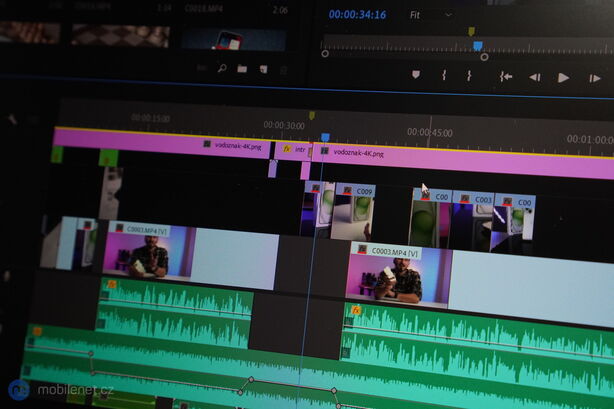The height and width of the screenshot is (409, 614).
Task: Click the music keyframe just right of the playhead
Action: [x=334, y=391]
